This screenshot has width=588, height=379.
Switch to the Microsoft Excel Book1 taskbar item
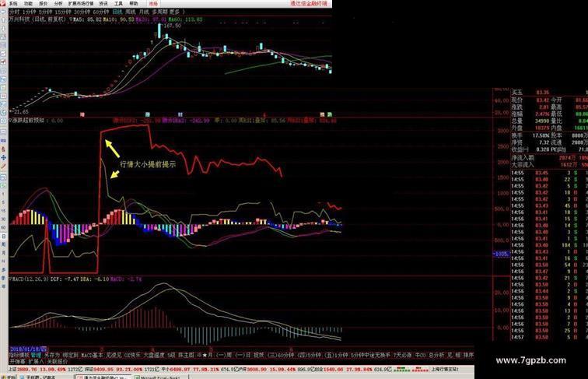[159, 377]
